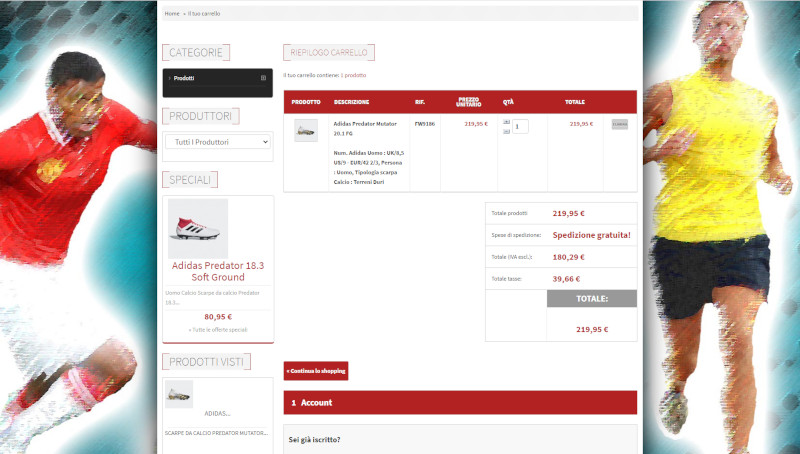The width and height of the screenshot is (800, 454).
Task: Open the viewed product thumbnail under Prodotti Visti
Action: click(179, 394)
